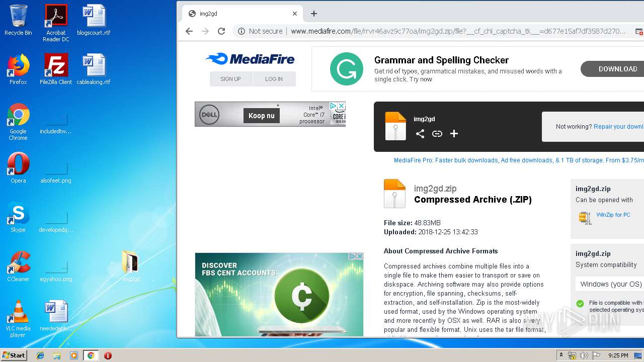Open Windows Explorer from the taskbar

(57, 355)
